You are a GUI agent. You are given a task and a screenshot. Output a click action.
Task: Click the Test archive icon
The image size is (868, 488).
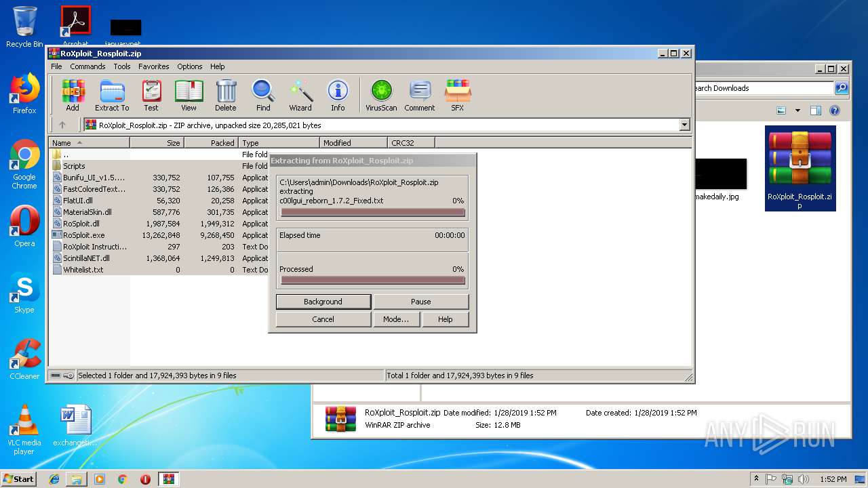(151, 95)
